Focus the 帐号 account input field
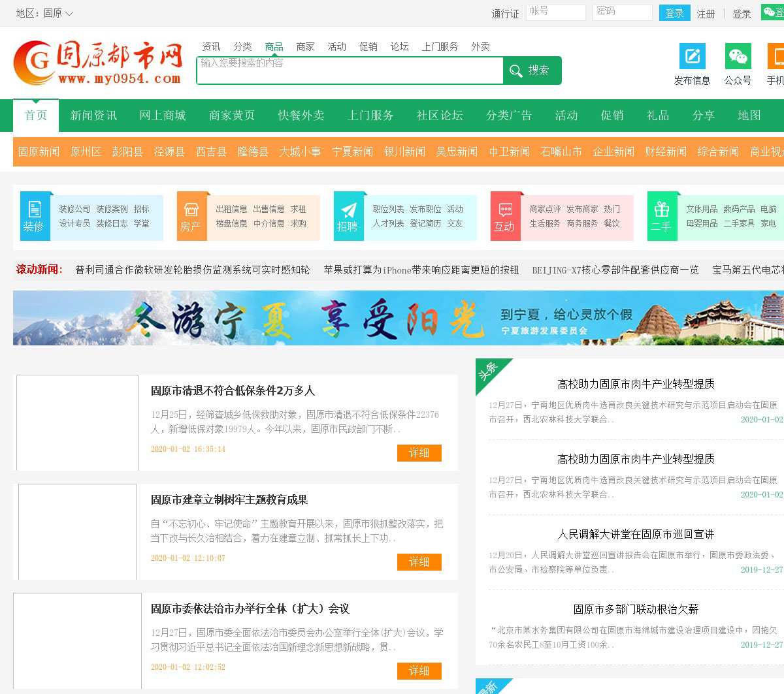 [555, 12]
